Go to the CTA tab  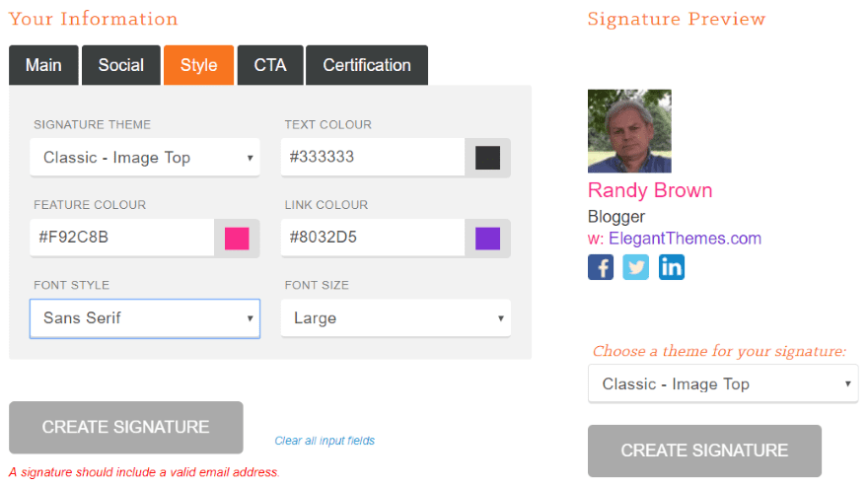point(270,65)
